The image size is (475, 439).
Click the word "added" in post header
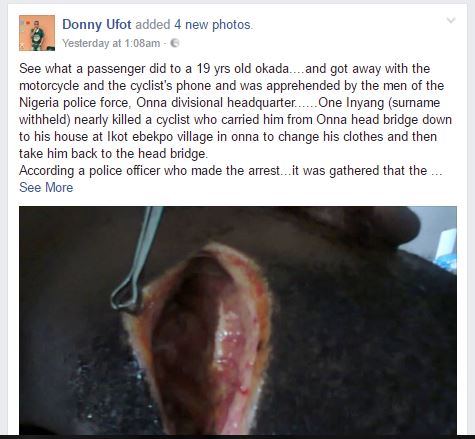click(153, 24)
